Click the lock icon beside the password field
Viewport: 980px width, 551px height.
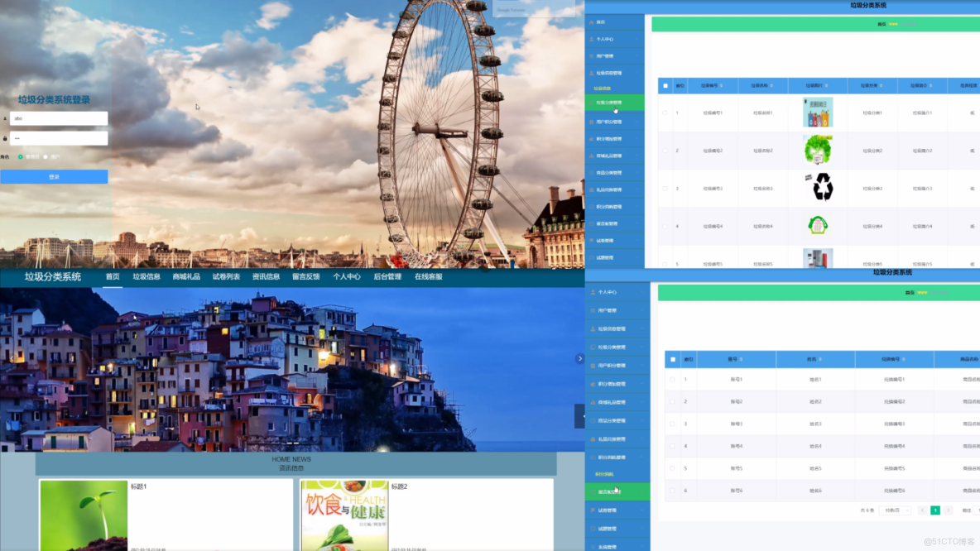point(5,138)
